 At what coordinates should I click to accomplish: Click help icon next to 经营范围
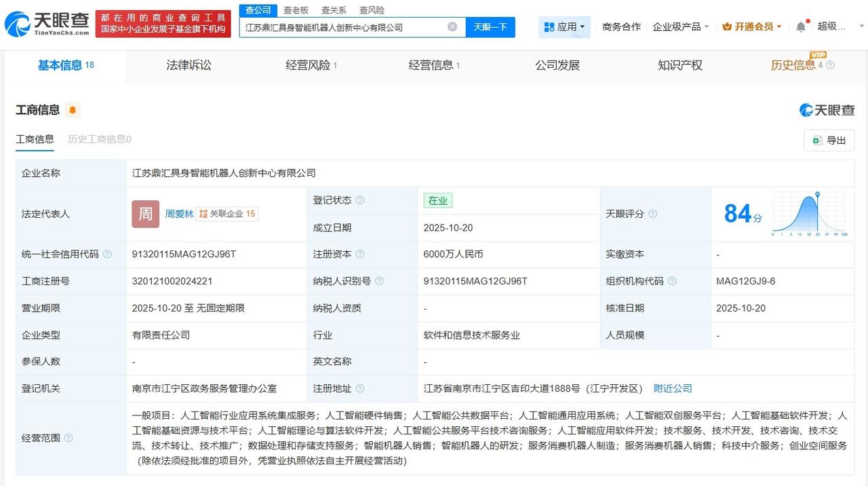tap(68, 438)
